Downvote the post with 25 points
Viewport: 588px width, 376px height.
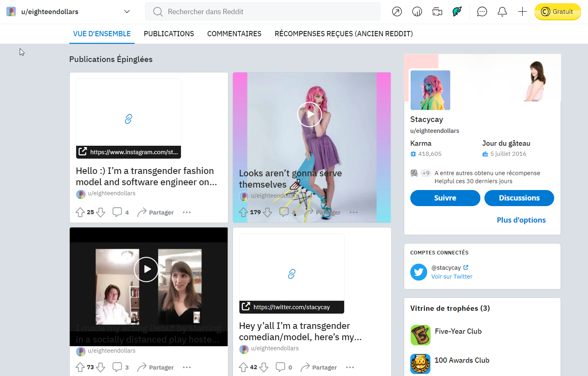tap(101, 212)
